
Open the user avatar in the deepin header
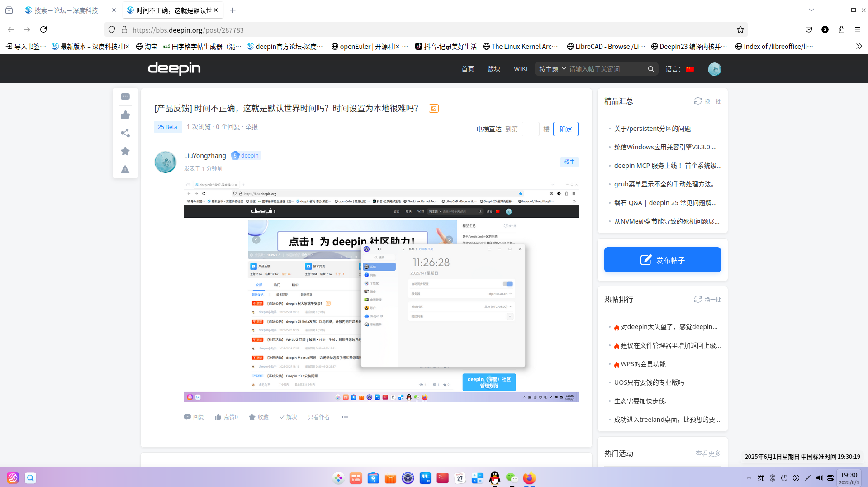tap(715, 69)
